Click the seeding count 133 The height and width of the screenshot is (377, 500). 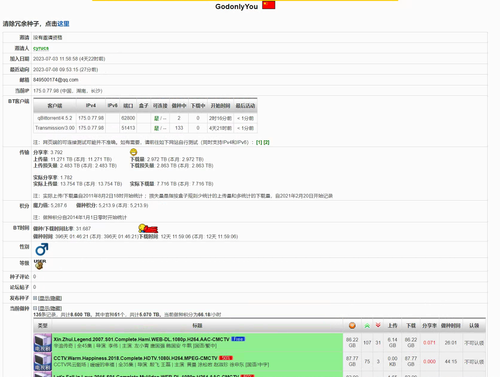(x=179, y=128)
